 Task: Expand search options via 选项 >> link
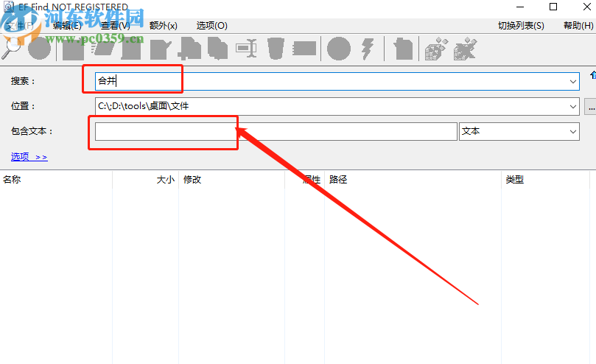29,157
